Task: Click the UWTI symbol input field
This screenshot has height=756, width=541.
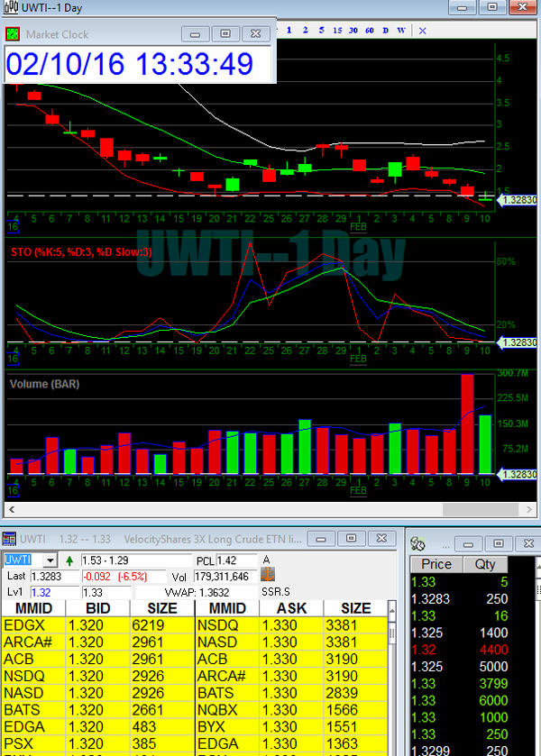Action: (23, 560)
